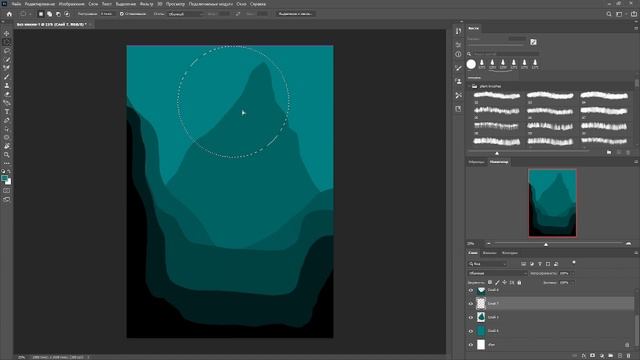This screenshot has height=360, width=640.
Task: Click the Quick Mask mode icon
Action: 7,191
